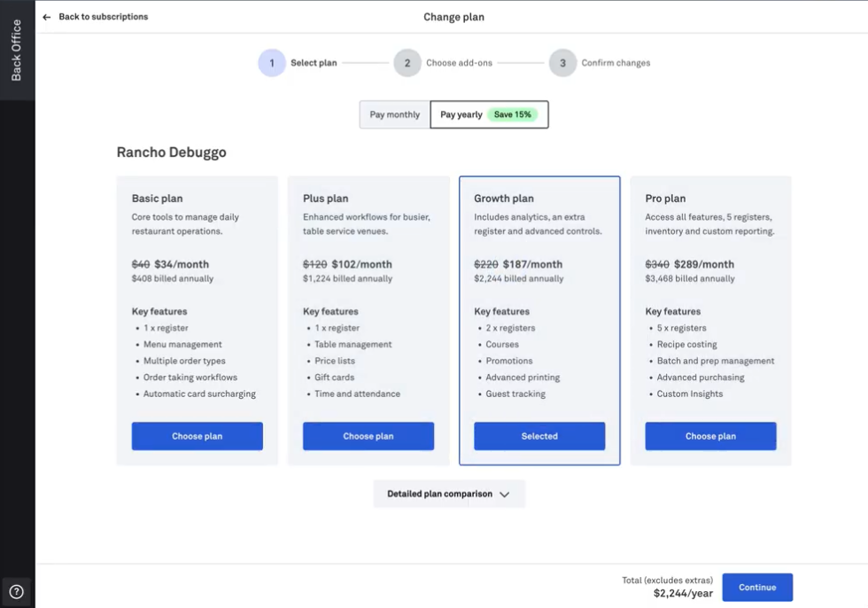This screenshot has height=608, width=868.
Task: Click 'Batch and prep management' feature item
Action: [716, 361]
